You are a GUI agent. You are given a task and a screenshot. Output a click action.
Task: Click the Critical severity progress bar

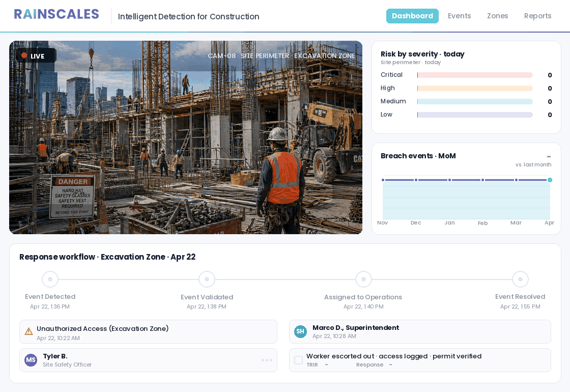[x=475, y=75]
